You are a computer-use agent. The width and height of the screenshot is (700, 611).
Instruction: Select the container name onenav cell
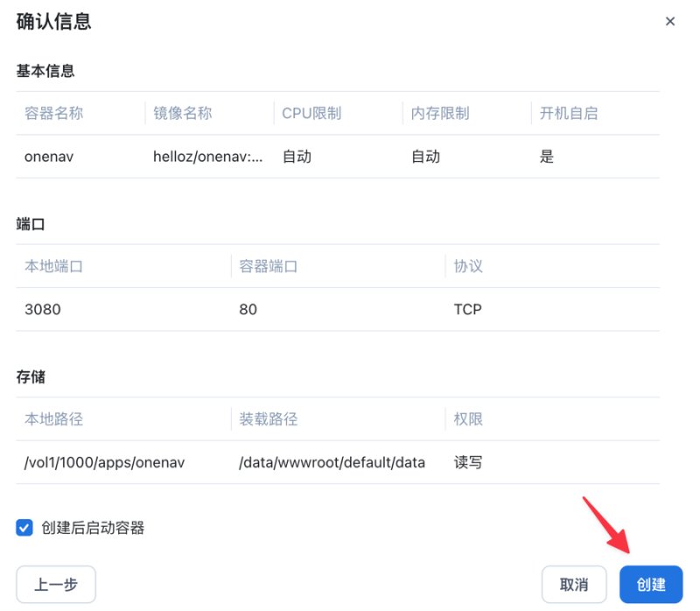[x=49, y=157]
